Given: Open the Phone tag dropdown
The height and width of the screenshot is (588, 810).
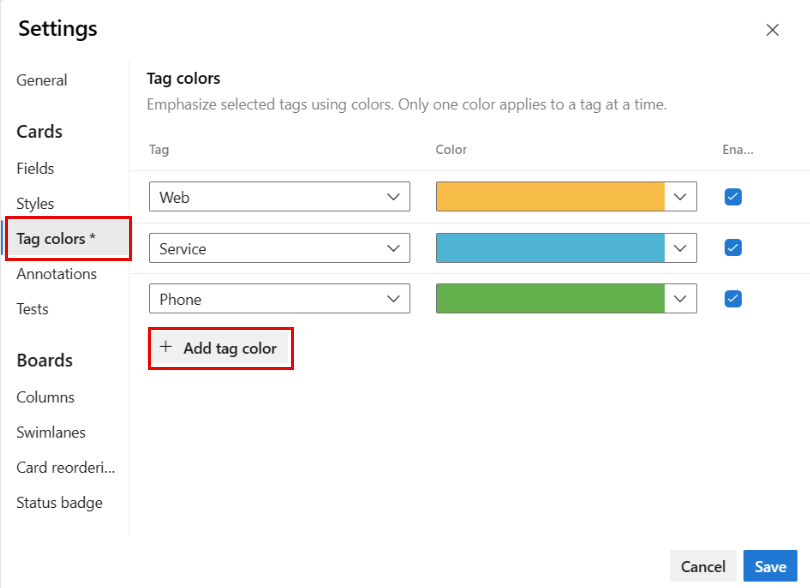Looking at the screenshot, I should pyautogui.click(x=393, y=299).
